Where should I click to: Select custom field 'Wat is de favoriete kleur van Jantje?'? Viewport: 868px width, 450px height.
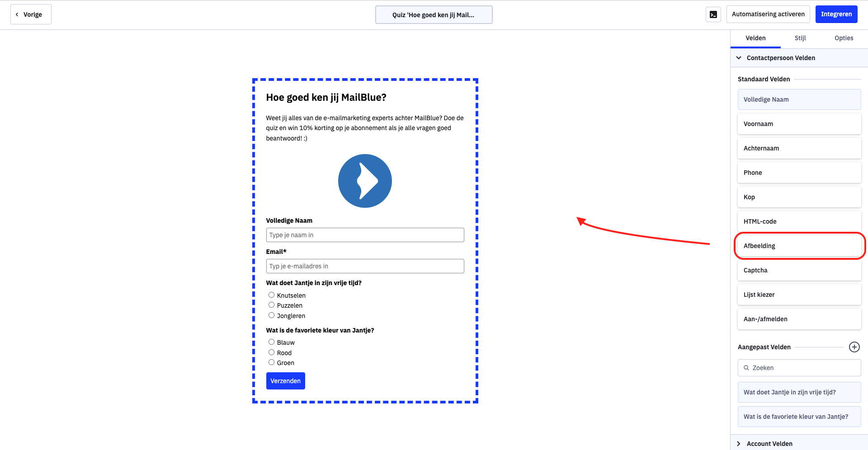click(x=799, y=417)
